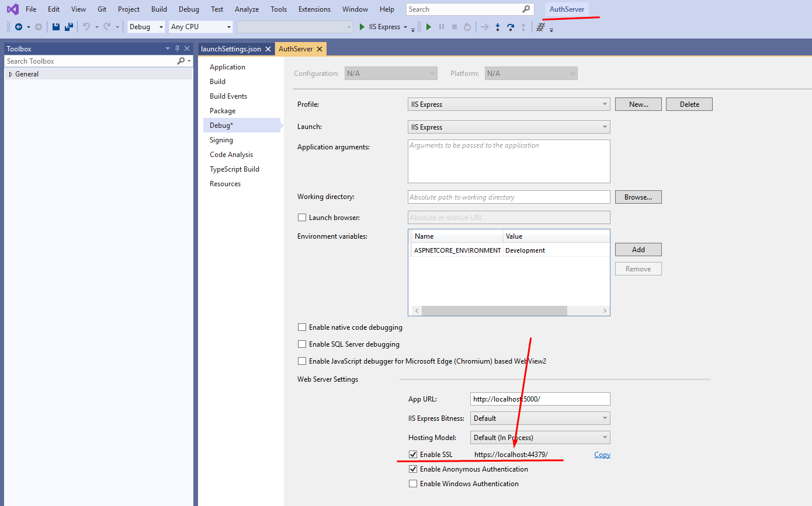812x506 pixels.
Task: Open the Hosting Model dropdown
Action: 540,437
